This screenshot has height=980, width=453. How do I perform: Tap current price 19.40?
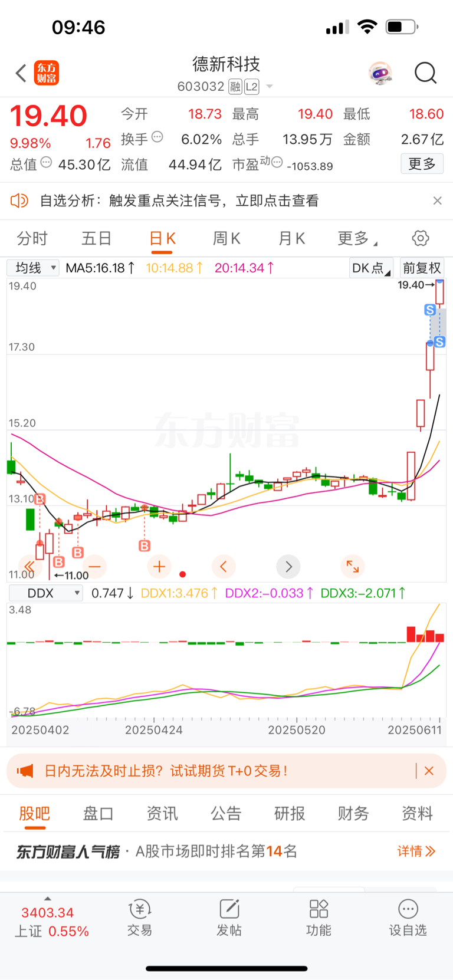click(x=49, y=116)
